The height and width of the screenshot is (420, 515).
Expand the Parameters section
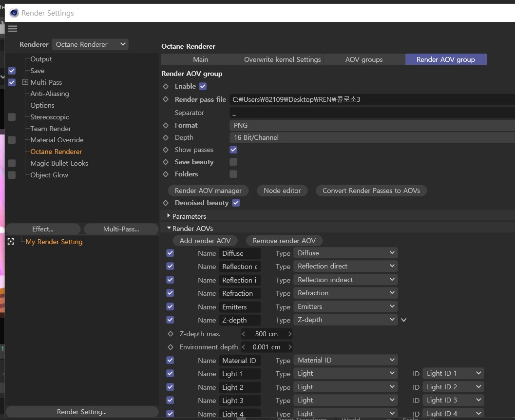click(x=169, y=216)
